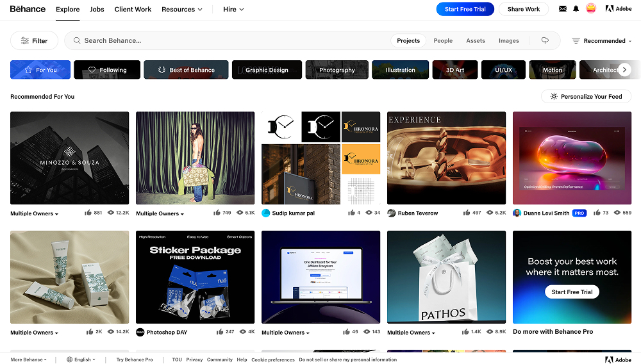The image size is (641, 364).
Task: Open Client Work in navigation
Action: coord(133,9)
